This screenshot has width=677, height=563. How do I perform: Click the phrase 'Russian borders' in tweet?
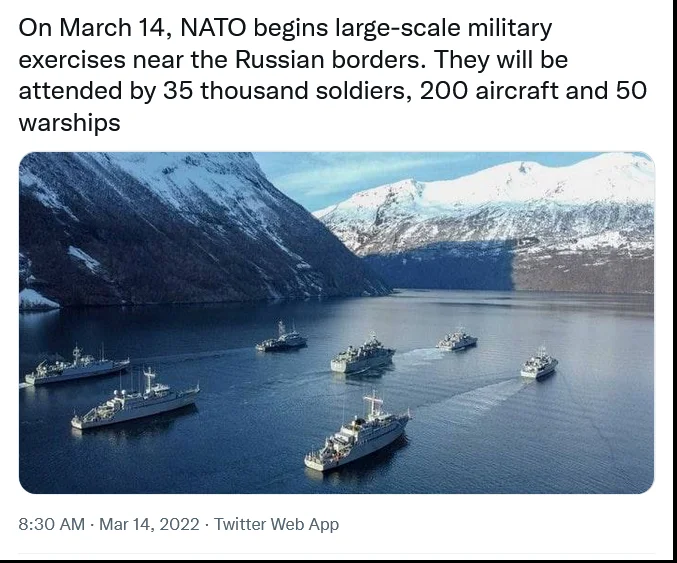coord(327,59)
